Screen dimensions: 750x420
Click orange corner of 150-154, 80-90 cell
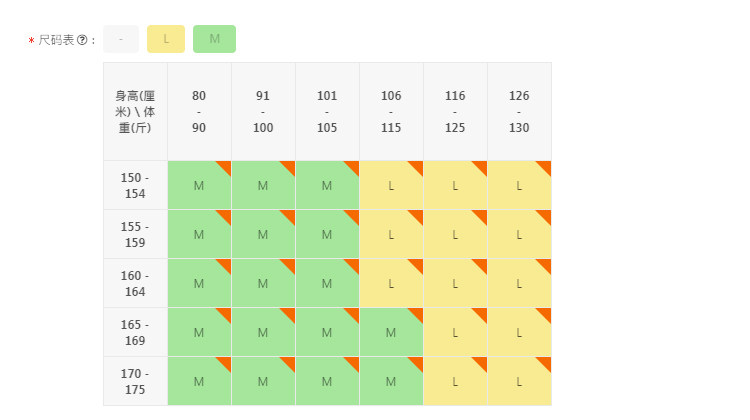(225, 166)
